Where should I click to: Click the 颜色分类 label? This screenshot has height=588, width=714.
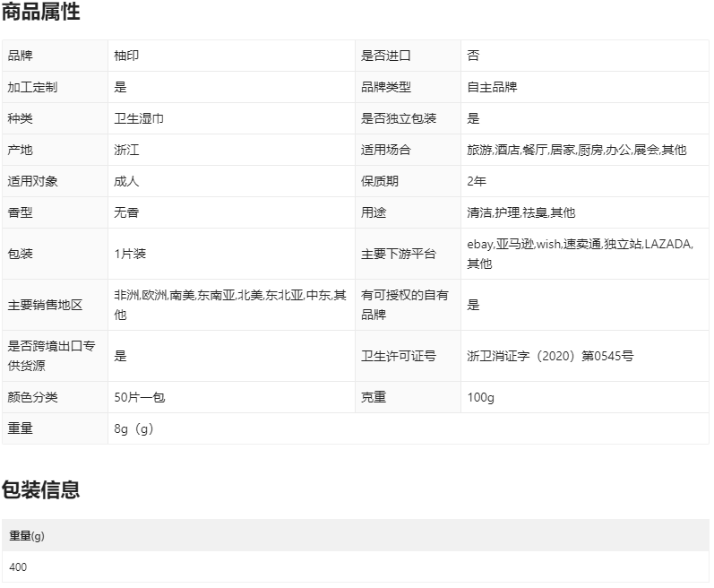click(32, 397)
